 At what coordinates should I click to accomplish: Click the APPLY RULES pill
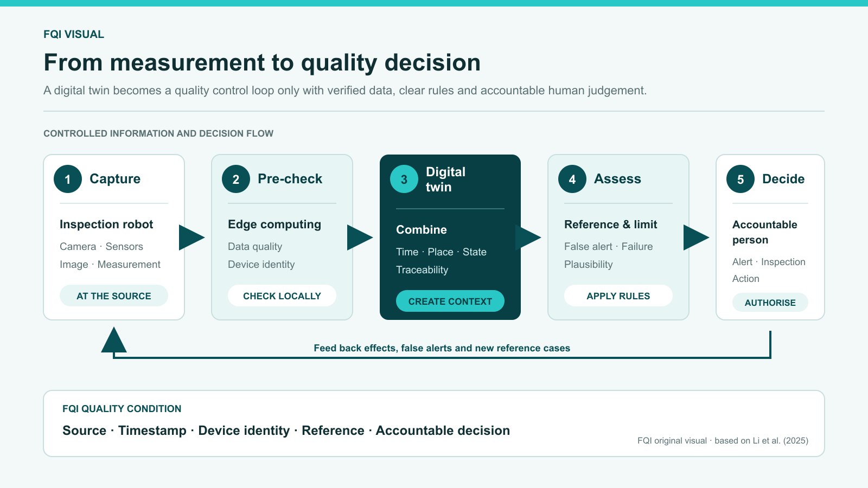[618, 296]
